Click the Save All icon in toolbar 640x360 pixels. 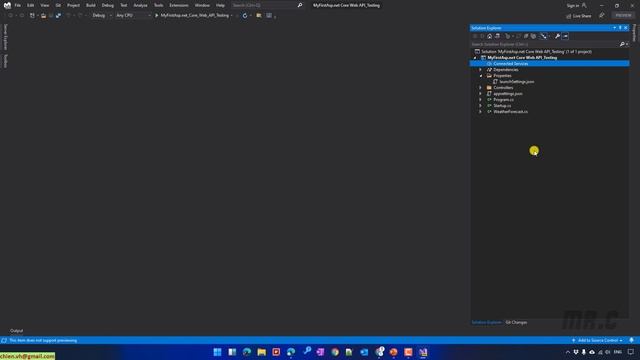tap(58, 16)
